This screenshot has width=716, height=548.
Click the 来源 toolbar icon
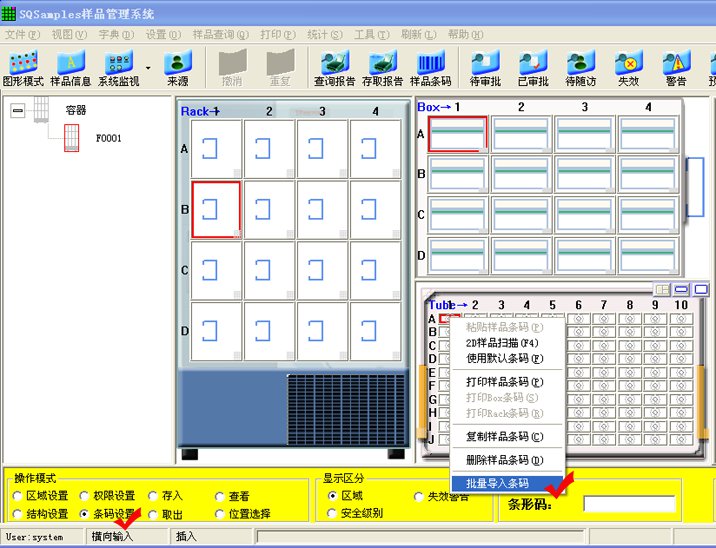point(177,67)
